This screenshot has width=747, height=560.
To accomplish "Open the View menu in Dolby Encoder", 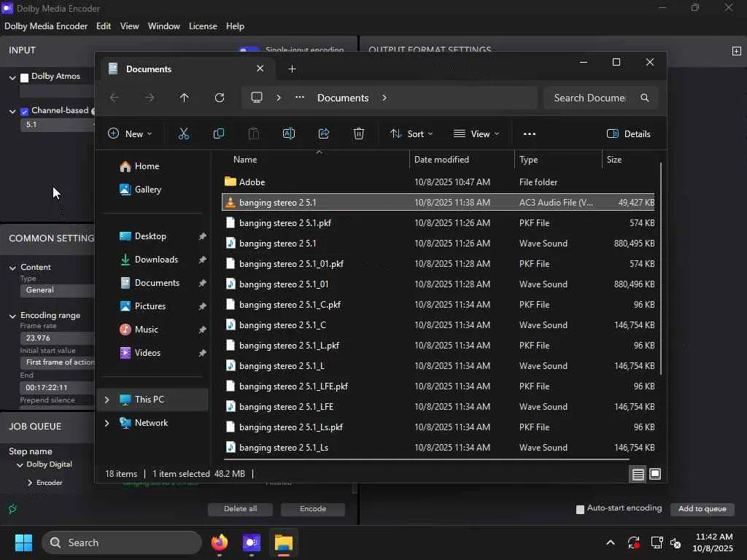I will click(130, 26).
